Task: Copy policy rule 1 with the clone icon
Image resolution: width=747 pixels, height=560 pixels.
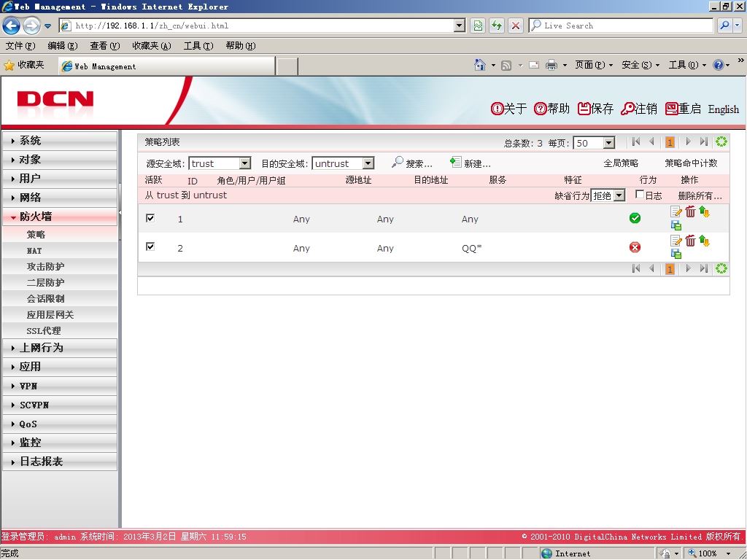Action: [676, 225]
